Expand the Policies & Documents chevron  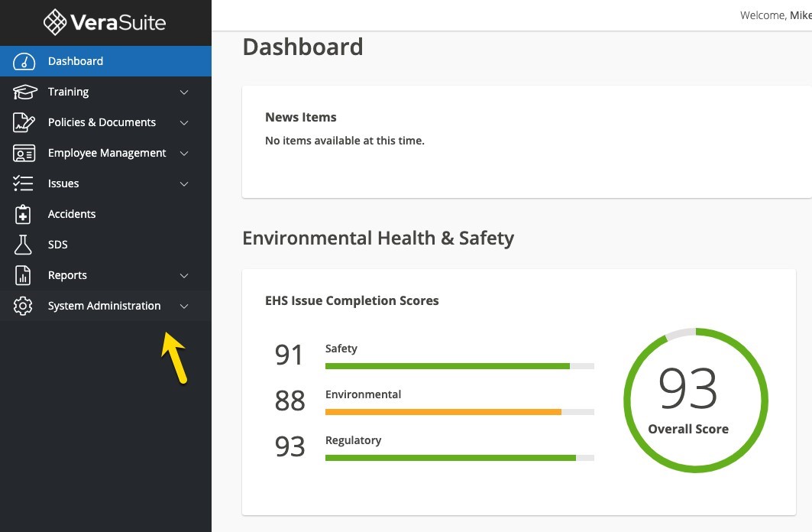pos(184,123)
